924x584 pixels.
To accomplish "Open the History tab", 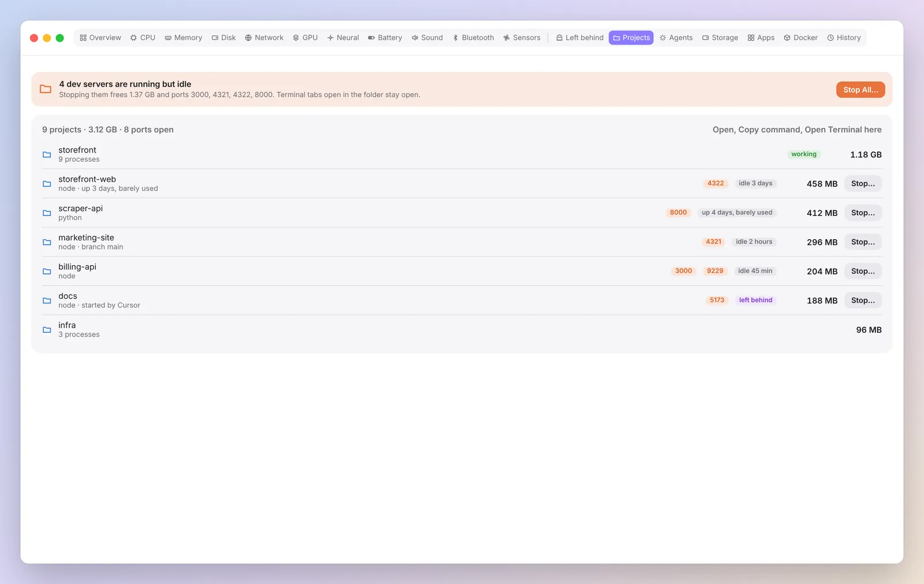I will pos(844,38).
